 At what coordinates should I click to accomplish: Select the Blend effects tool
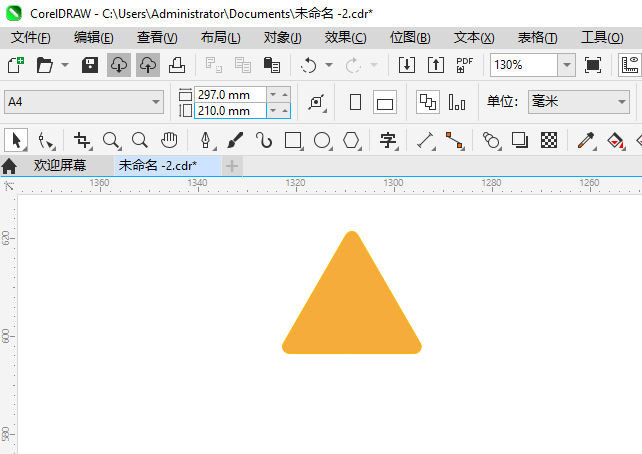click(x=491, y=140)
